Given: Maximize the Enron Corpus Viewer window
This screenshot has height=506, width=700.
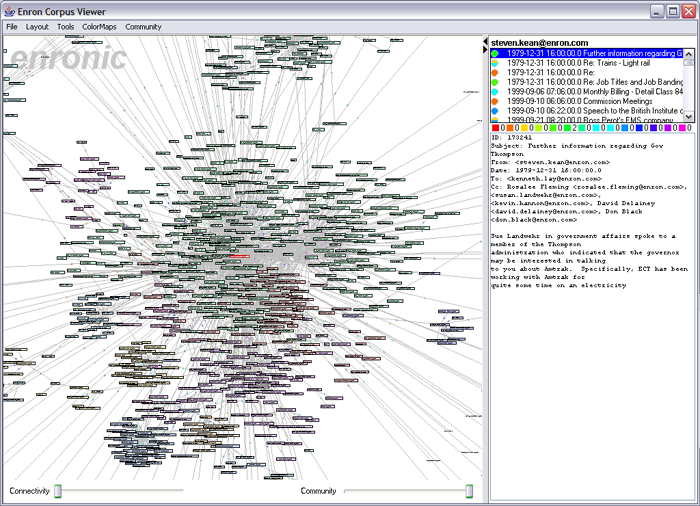Looking at the screenshot, I should 672,12.
